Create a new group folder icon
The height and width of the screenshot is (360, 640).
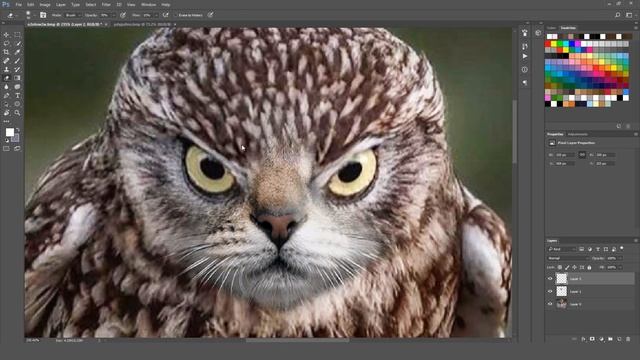click(610, 339)
